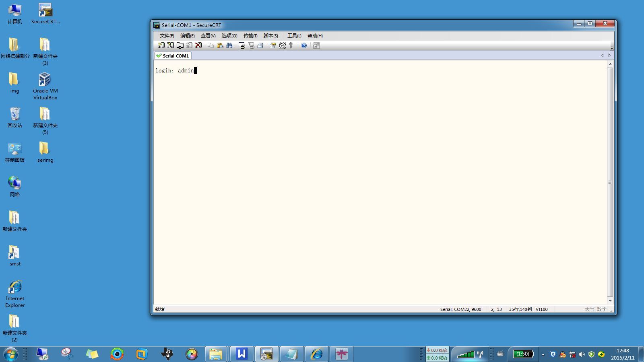The image size is (644, 362).
Task: Open File Explorer taskbar button
Action: (216, 354)
